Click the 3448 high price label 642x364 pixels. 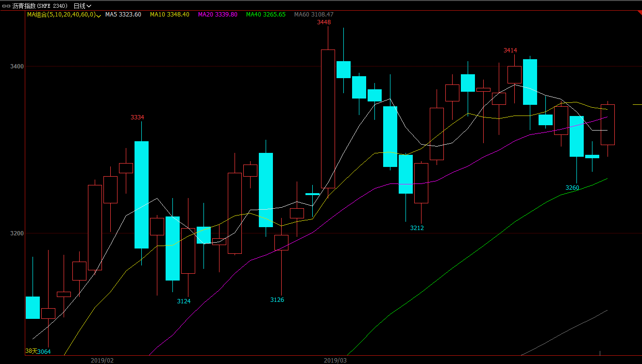click(324, 22)
